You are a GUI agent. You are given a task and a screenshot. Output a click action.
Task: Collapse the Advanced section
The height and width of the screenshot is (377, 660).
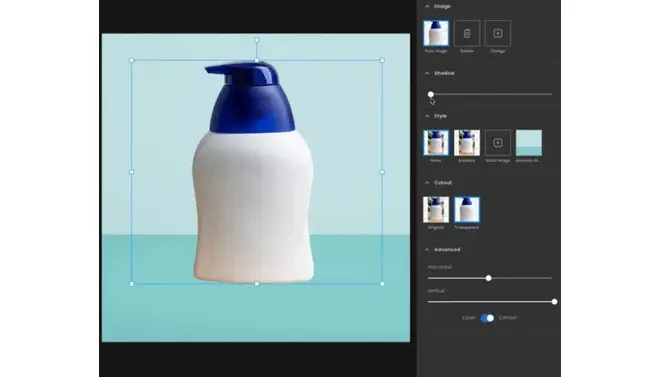pos(427,250)
